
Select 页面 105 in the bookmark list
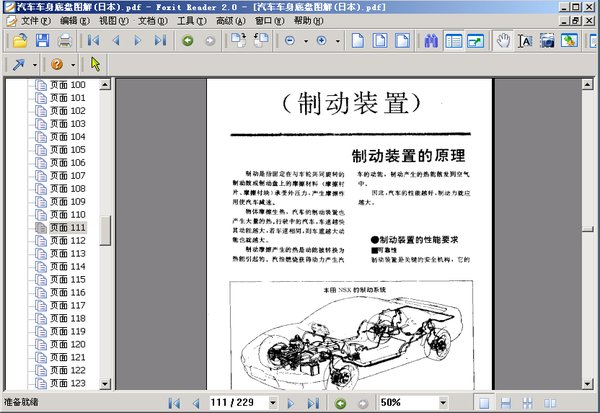[x=67, y=150]
